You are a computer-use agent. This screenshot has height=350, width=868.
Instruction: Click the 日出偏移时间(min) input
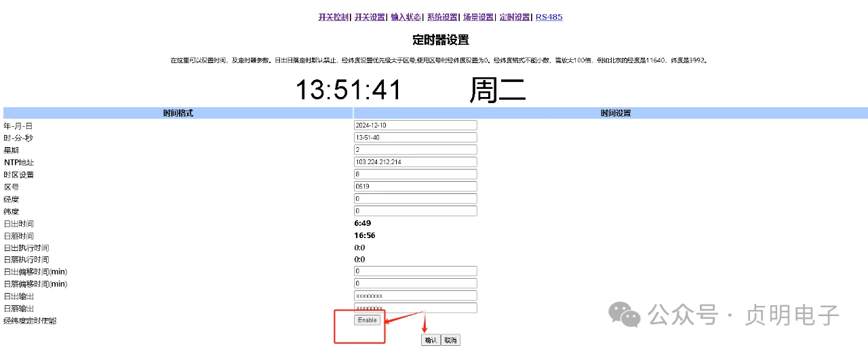tap(416, 271)
